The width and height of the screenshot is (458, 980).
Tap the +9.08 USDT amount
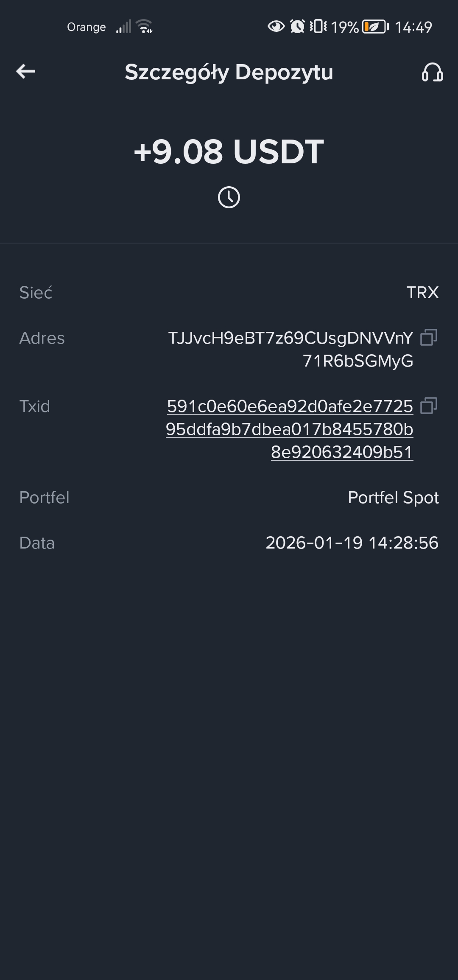(x=229, y=151)
